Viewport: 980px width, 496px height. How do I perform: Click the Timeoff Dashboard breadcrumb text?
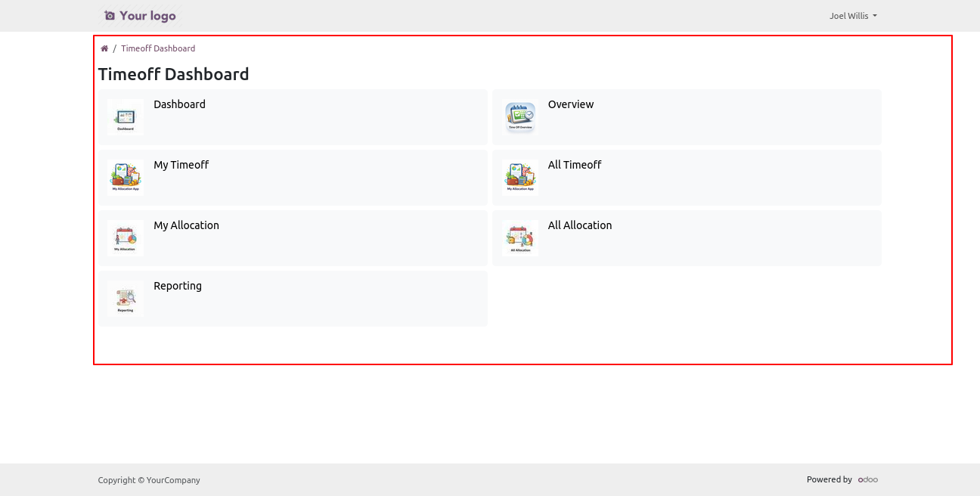click(x=158, y=48)
